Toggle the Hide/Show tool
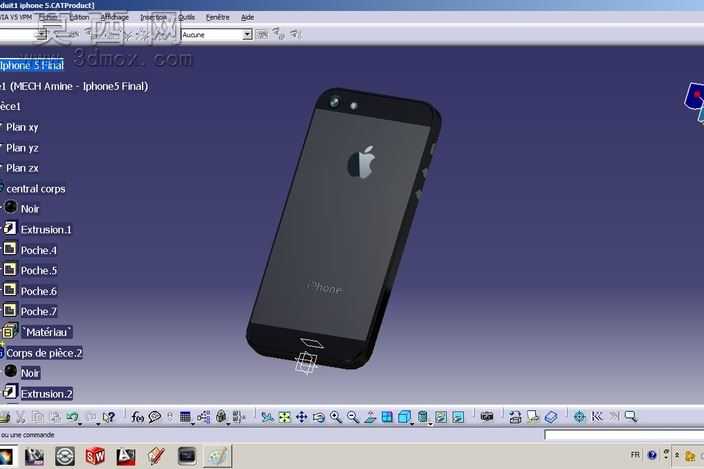This screenshot has width=704, height=469. coord(441,417)
